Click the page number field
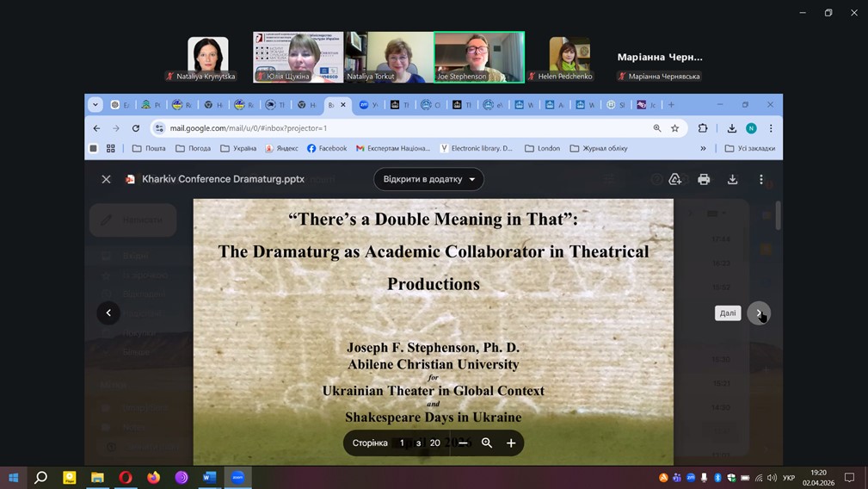 coord(402,443)
